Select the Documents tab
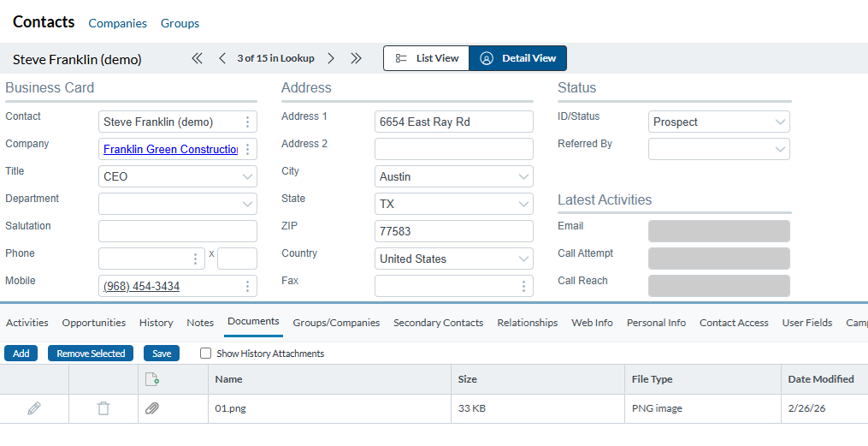The height and width of the screenshot is (446, 868). 253,322
